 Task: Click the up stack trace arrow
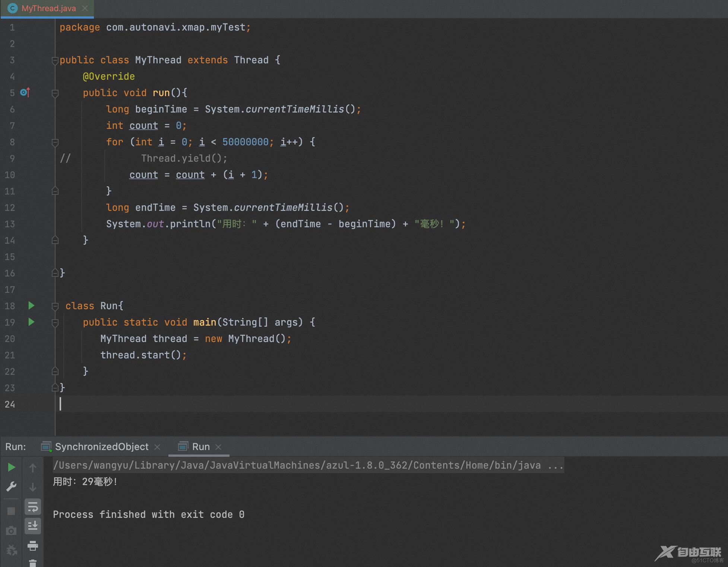click(x=33, y=468)
